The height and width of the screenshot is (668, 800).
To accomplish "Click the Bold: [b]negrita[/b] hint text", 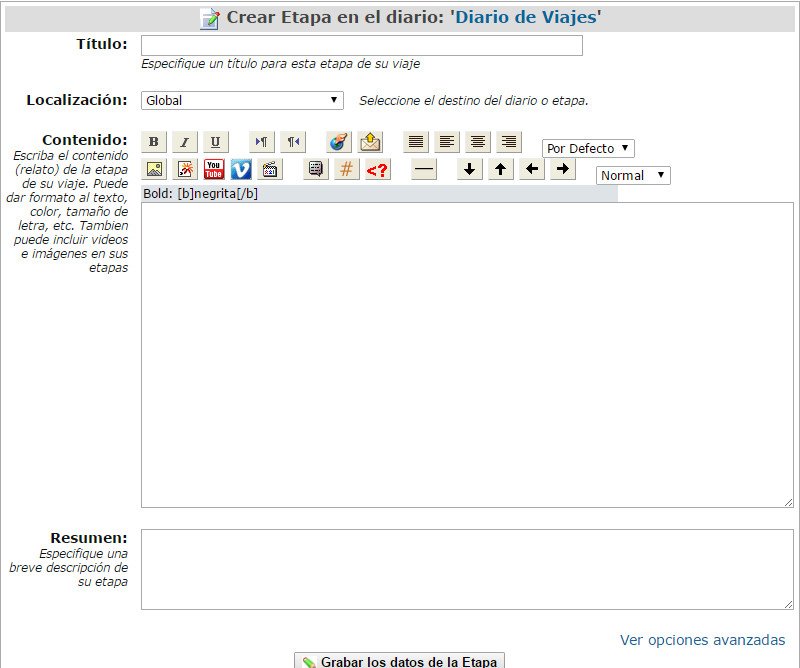I will (x=201, y=194).
